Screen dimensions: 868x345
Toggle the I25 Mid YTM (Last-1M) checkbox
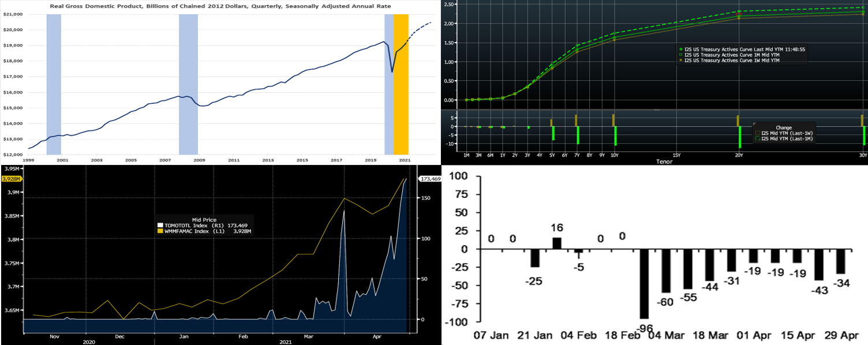[758, 139]
